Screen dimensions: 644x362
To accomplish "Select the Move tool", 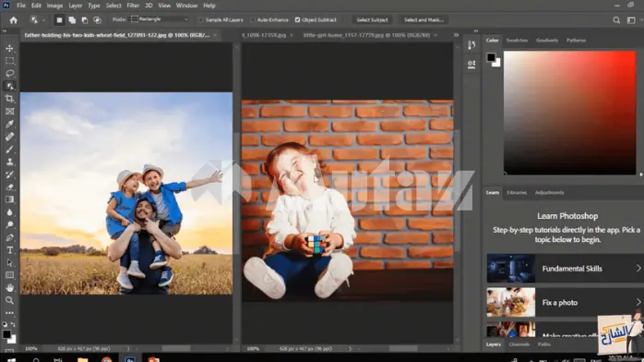I will coord(9,49).
